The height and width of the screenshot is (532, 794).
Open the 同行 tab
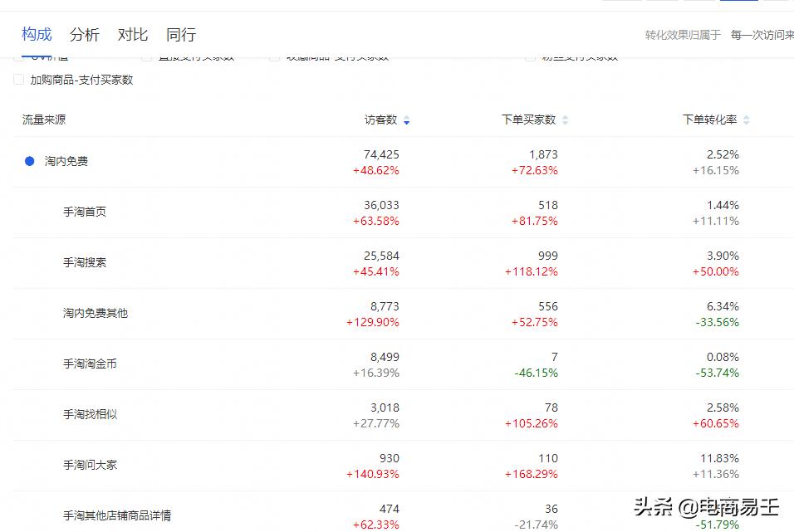tap(180, 34)
